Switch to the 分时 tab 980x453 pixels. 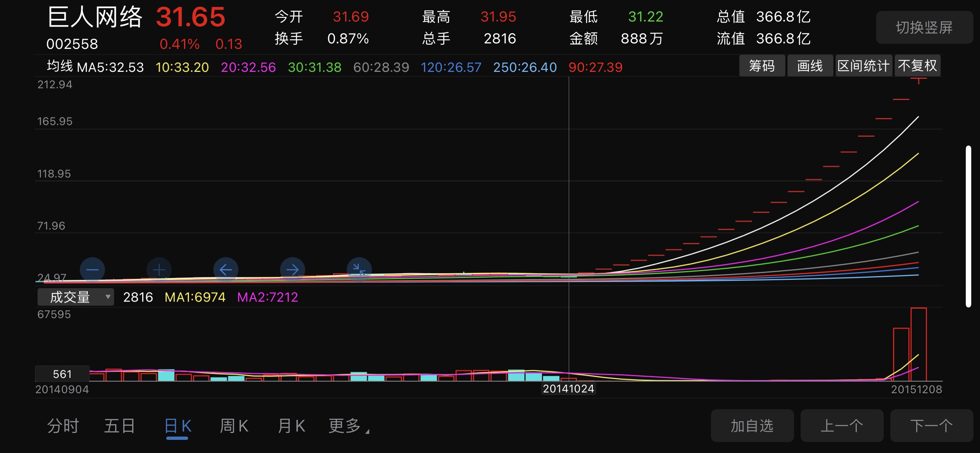coord(63,426)
